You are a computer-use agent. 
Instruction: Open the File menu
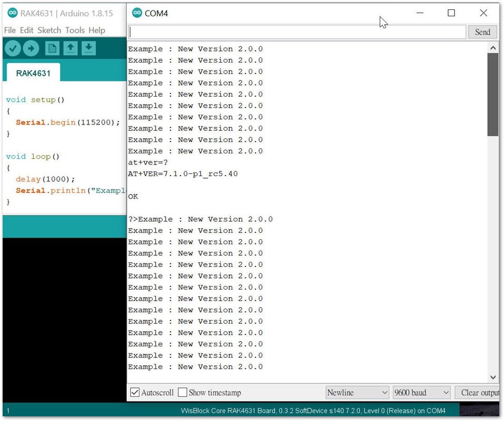pos(9,30)
